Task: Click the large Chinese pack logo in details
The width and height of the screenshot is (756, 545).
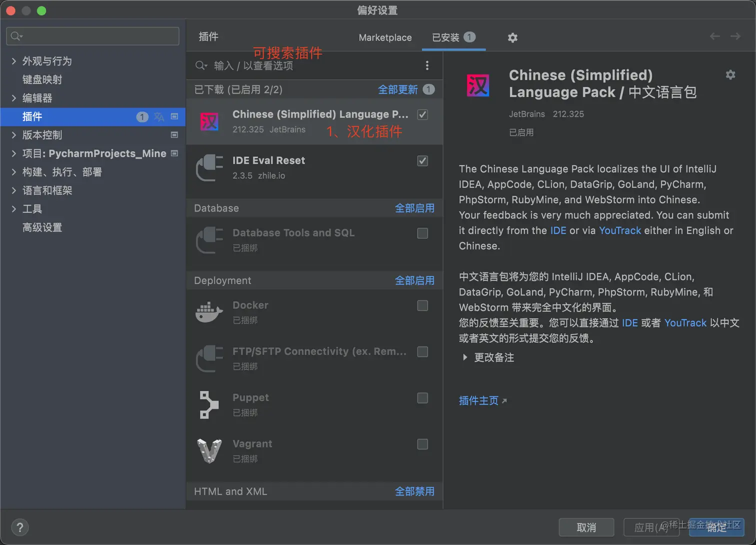Action: click(478, 85)
